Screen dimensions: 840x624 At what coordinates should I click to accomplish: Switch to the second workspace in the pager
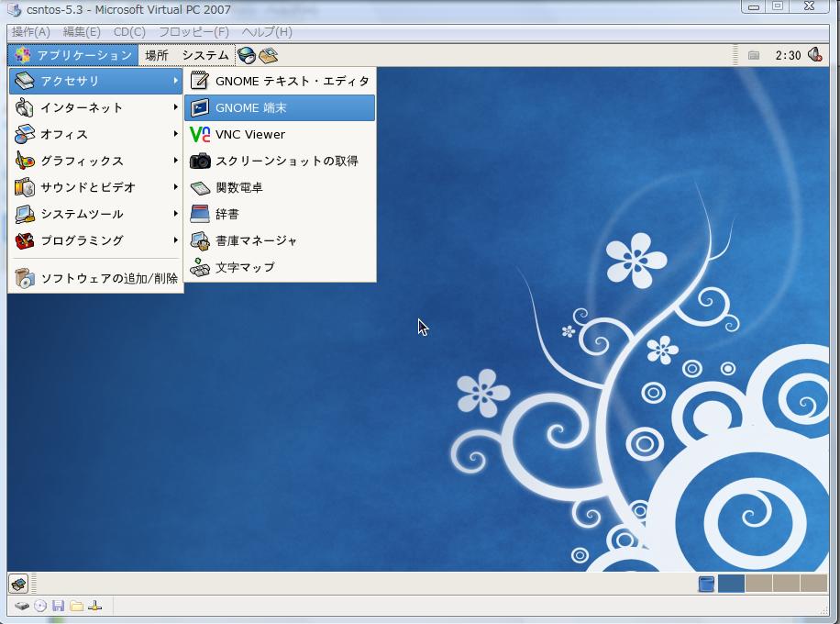pos(758,584)
